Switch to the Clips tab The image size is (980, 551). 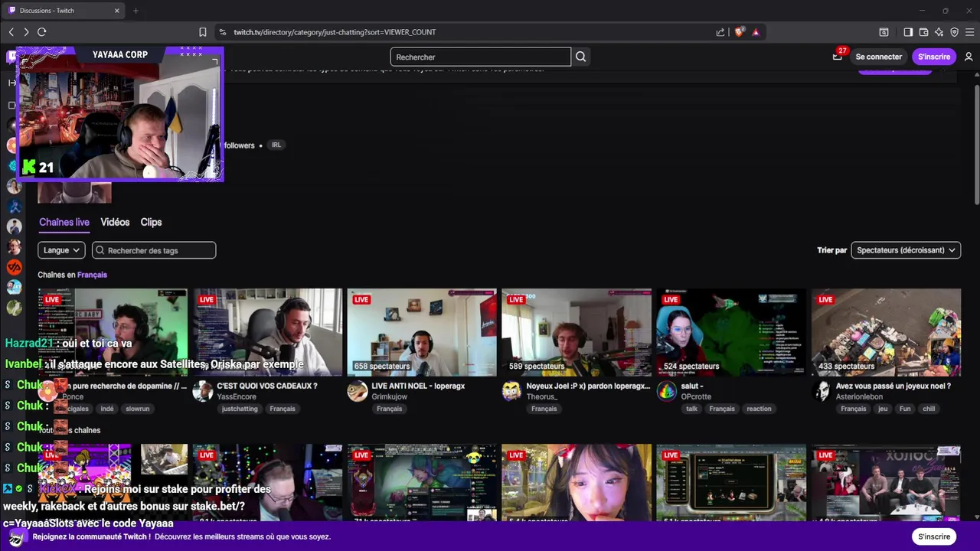pyautogui.click(x=151, y=222)
